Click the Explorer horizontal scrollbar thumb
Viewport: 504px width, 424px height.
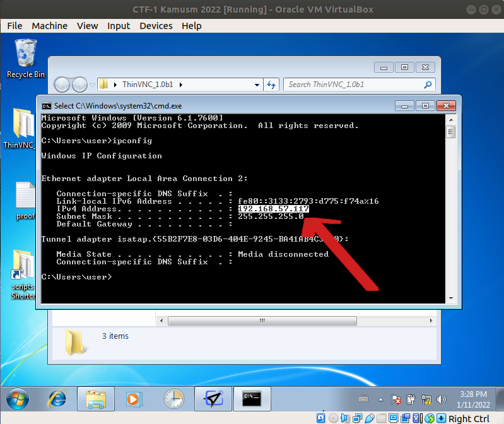point(262,321)
